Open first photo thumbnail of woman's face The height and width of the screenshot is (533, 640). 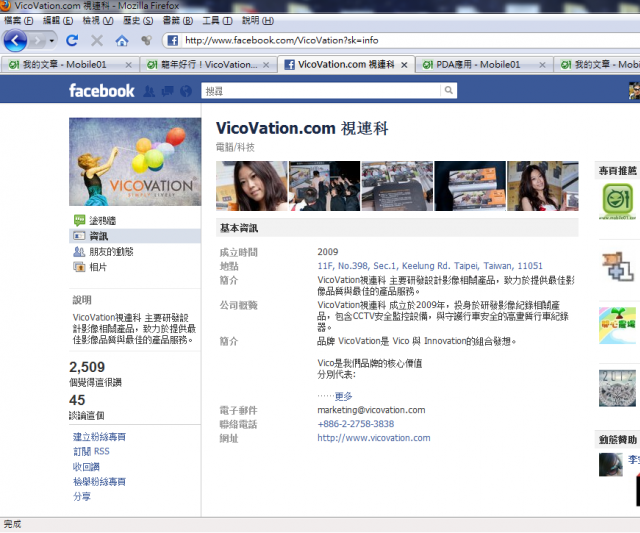point(251,186)
